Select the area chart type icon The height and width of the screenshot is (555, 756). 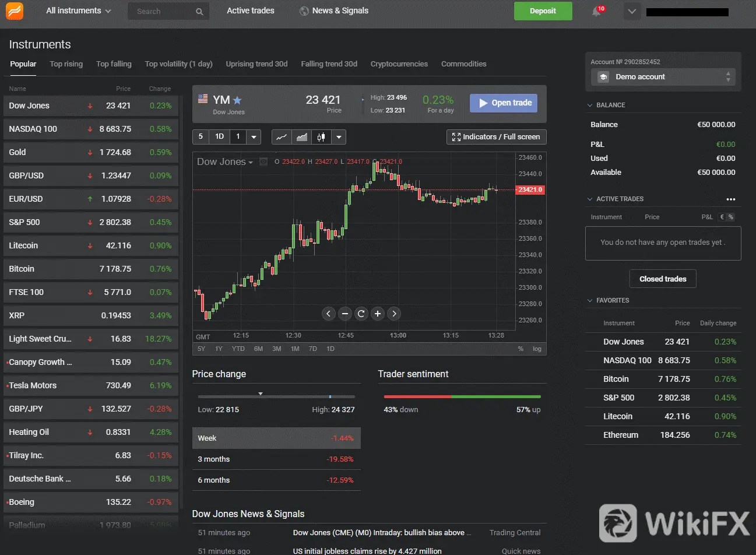click(301, 137)
